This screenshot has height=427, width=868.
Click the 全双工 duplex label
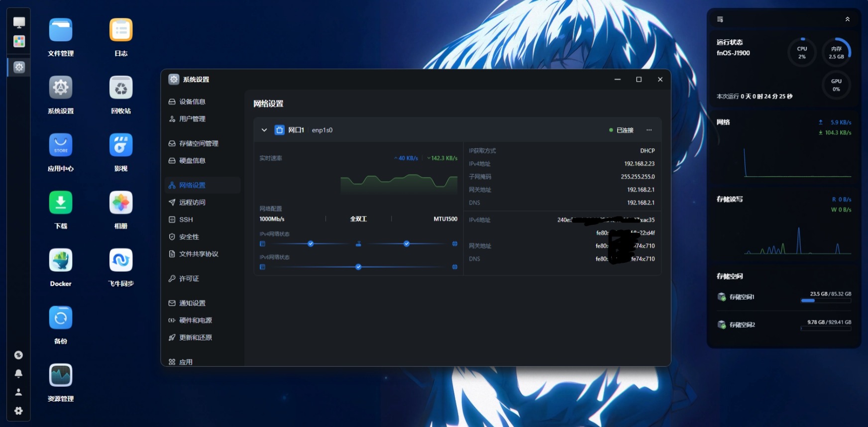(x=358, y=219)
